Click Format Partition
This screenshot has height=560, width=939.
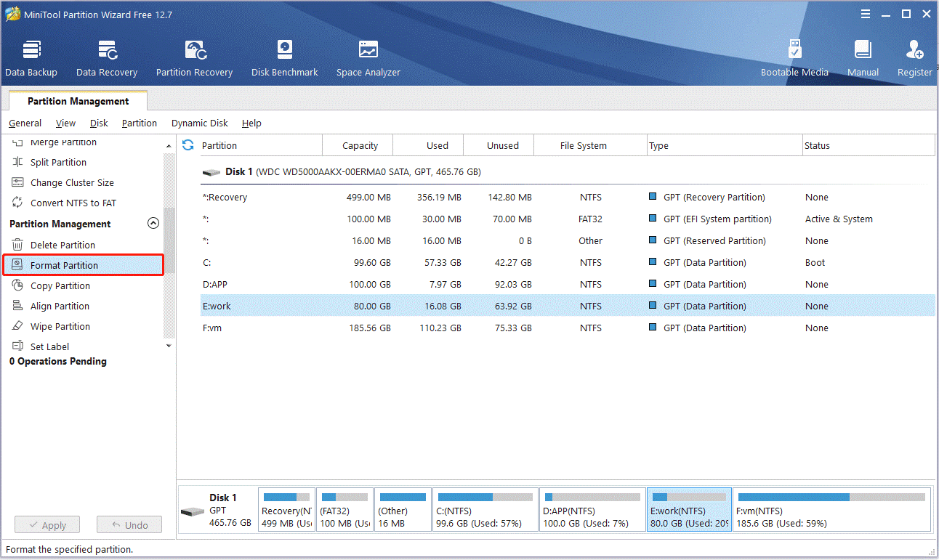83,265
